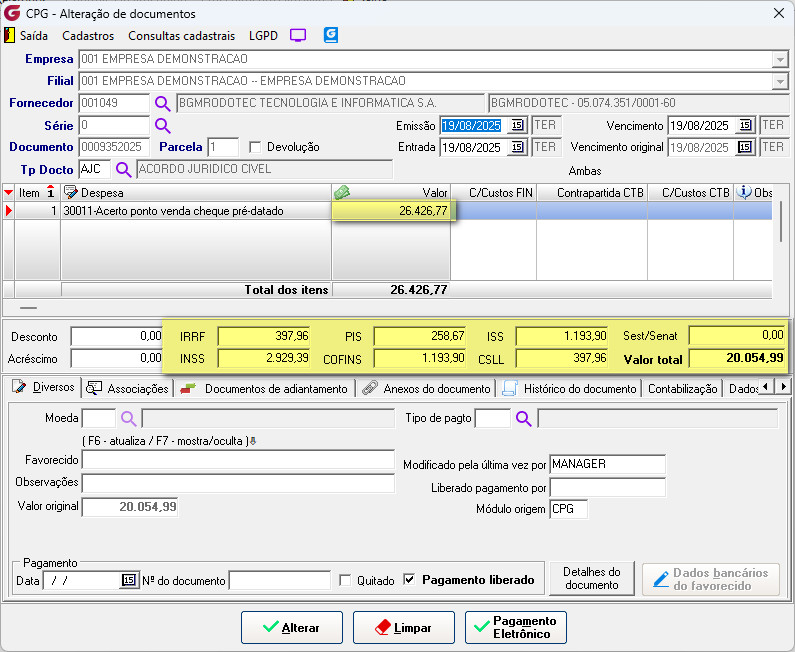The height and width of the screenshot is (652, 795).
Task: Open the Tipo de pagto search magnifier
Action: point(523,419)
